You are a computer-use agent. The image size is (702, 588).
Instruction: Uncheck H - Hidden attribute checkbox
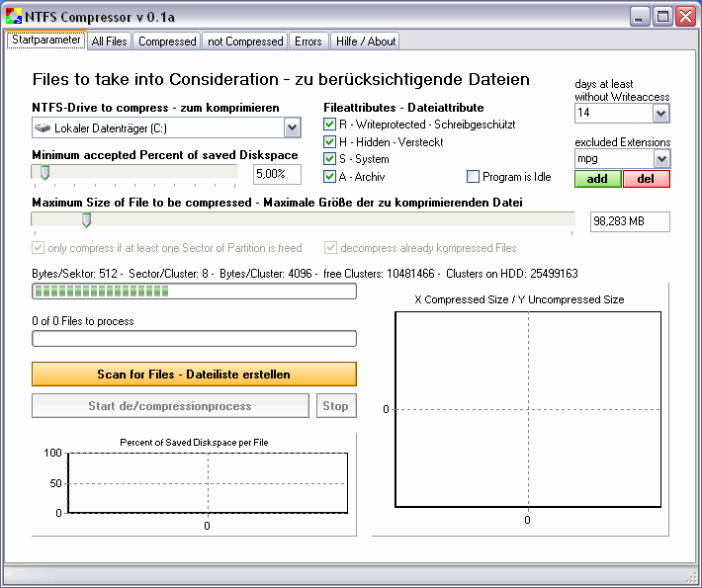point(330,142)
